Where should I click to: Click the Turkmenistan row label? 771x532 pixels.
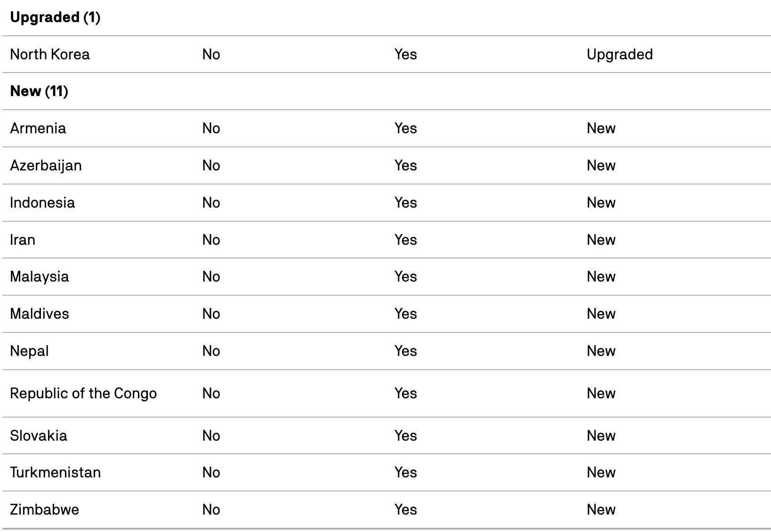[55, 472]
